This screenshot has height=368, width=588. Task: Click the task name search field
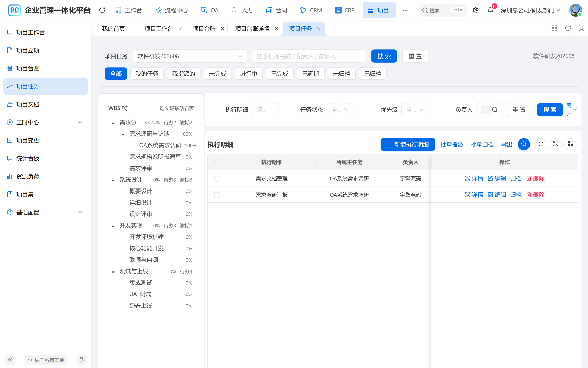coord(309,56)
